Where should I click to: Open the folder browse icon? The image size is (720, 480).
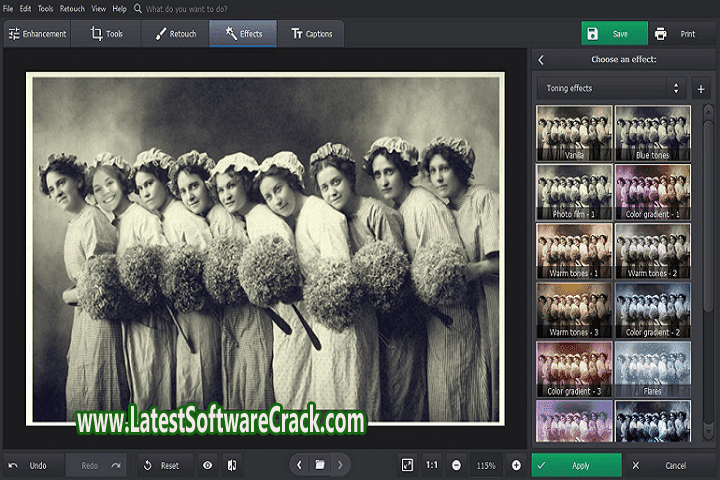coord(320,465)
